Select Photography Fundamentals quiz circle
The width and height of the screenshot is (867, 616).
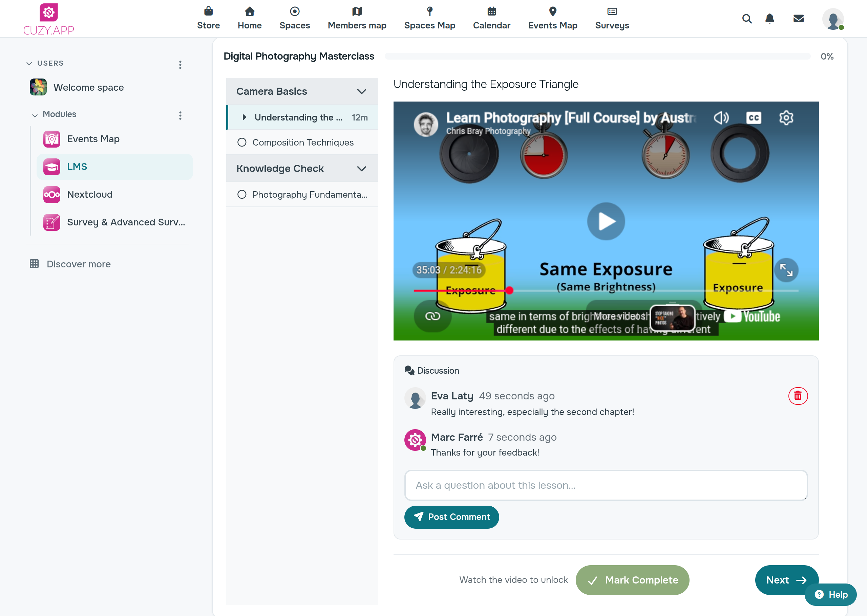click(x=242, y=195)
